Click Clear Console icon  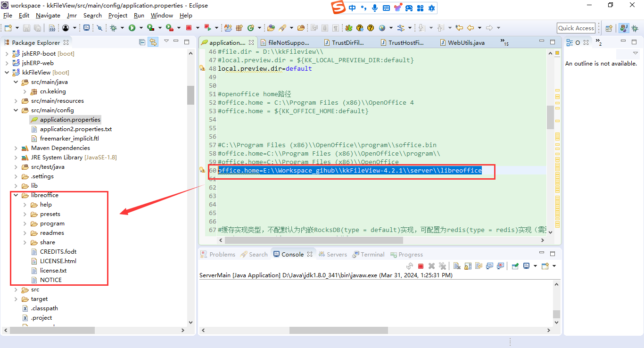[x=457, y=266]
